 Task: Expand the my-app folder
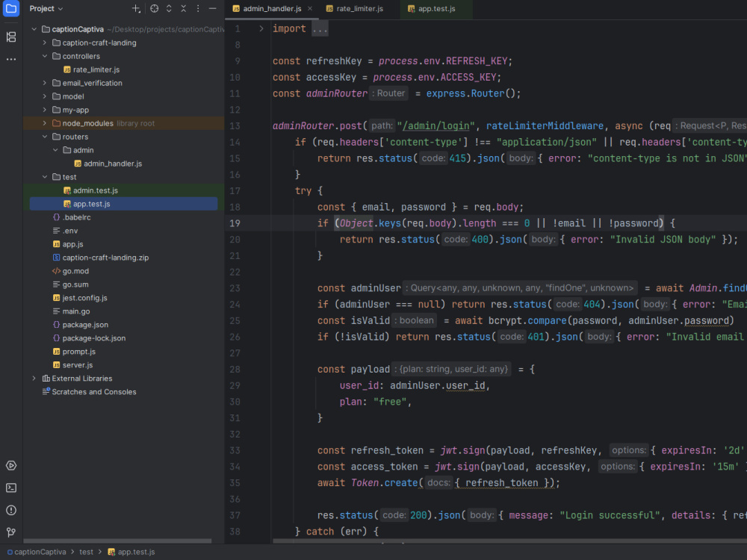(x=44, y=110)
